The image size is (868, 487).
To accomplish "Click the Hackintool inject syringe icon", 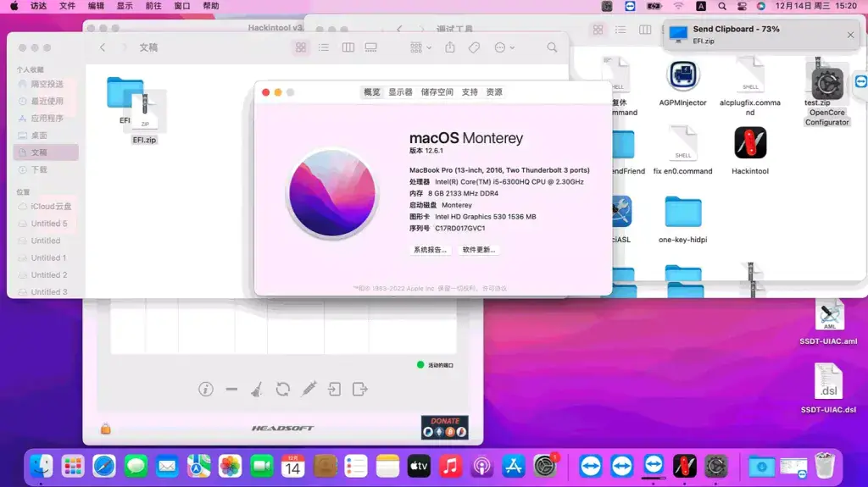I will [309, 389].
